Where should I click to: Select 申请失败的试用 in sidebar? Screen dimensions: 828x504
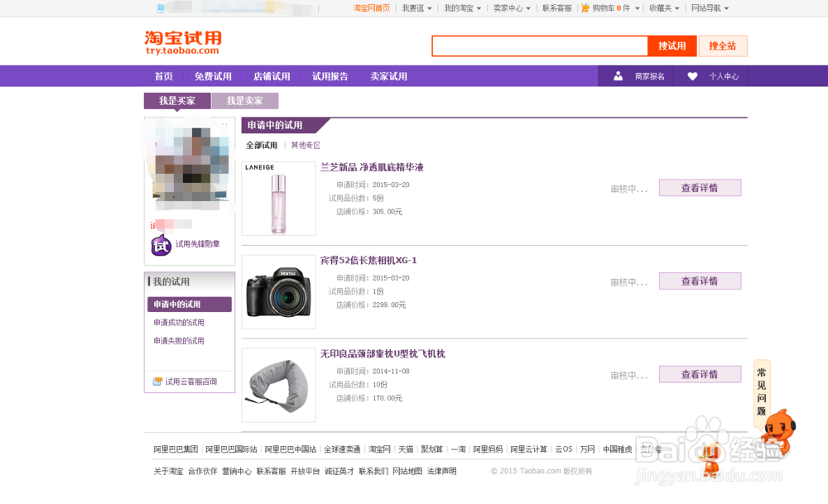(x=179, y=341)
